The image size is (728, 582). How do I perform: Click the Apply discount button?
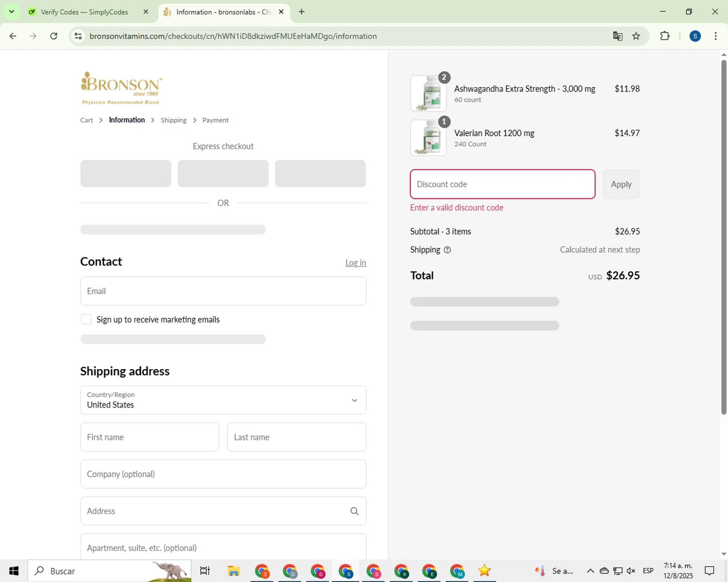click(x=621, y=184)
